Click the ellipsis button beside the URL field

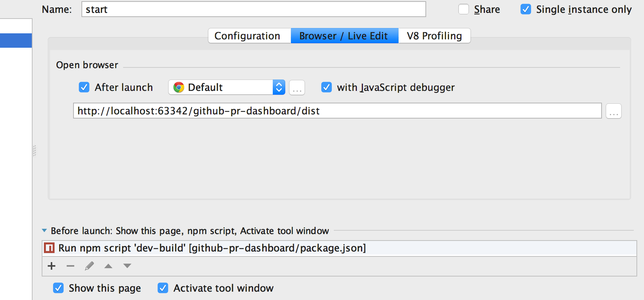[613, 111]
